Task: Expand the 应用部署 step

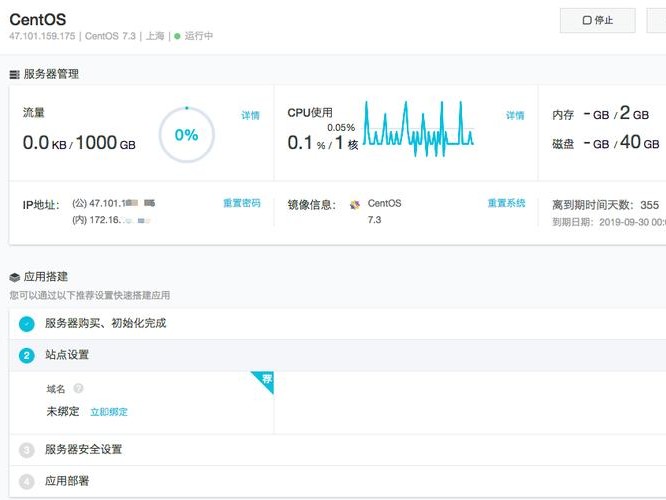Action: [x=338, y=481]
